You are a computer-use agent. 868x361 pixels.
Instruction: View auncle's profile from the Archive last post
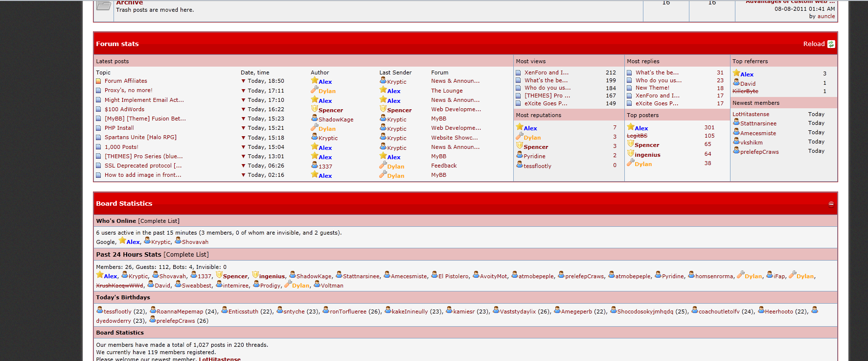pyautogui.click(x=826, y=17)
